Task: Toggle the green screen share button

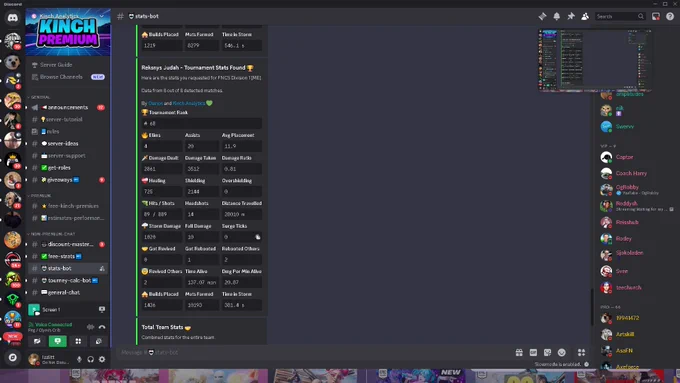Action: click(58, 341)
